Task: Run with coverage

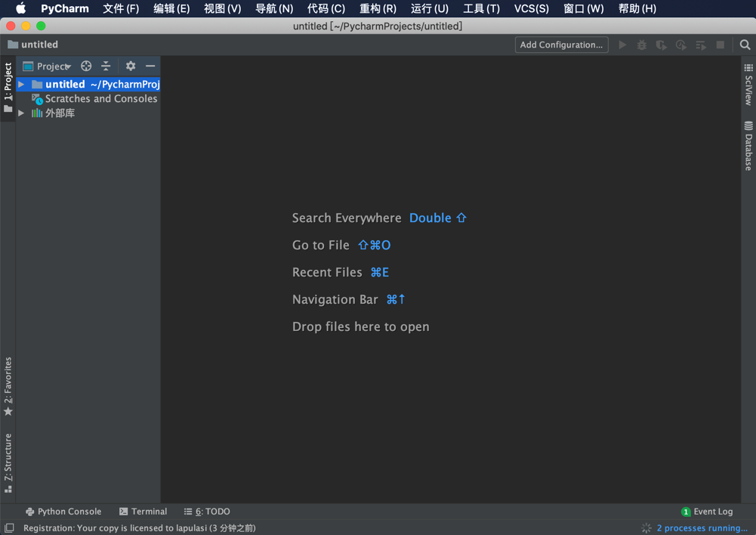Action: (x=661, y=45)
